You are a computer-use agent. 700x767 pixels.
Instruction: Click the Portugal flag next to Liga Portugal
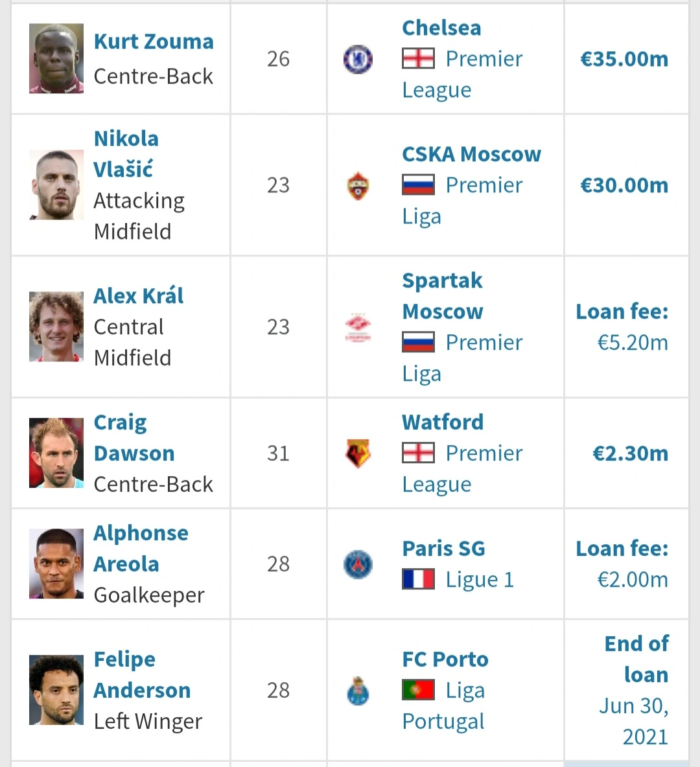tap(418, 690)
